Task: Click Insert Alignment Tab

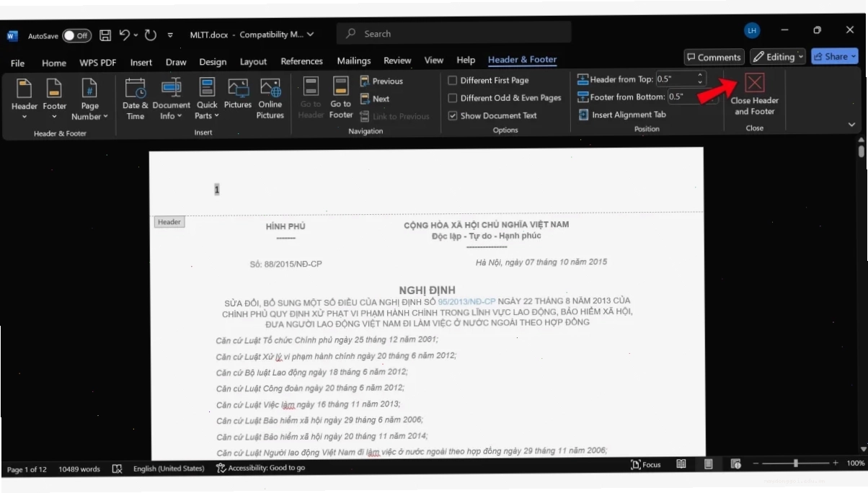Action: [621, 115]
